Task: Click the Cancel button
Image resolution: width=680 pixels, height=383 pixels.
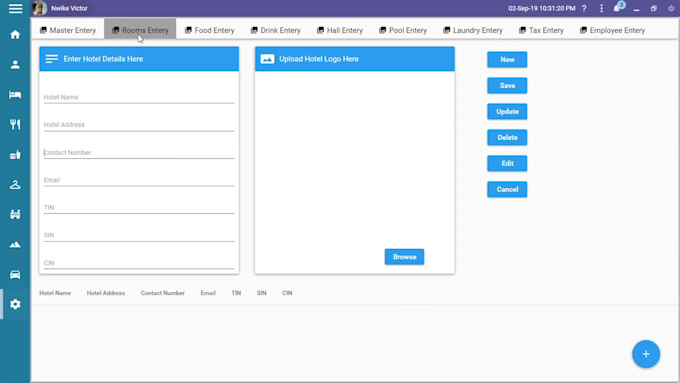Action: coord(507,190)
